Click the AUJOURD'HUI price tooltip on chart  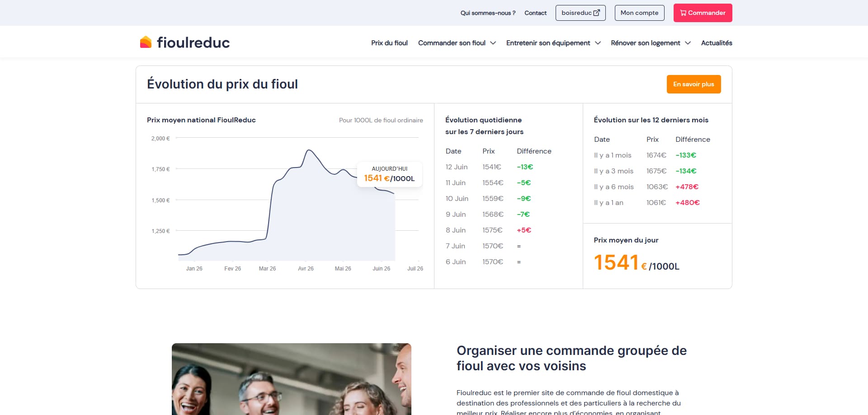pyautogui.click(x=389, y=174)
